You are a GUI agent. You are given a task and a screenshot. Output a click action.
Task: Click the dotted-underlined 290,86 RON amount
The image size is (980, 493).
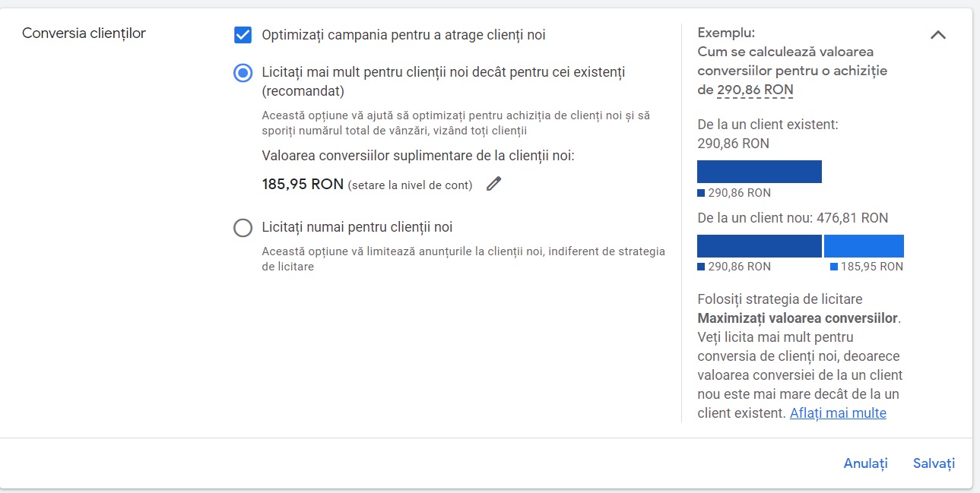point(755,90)
